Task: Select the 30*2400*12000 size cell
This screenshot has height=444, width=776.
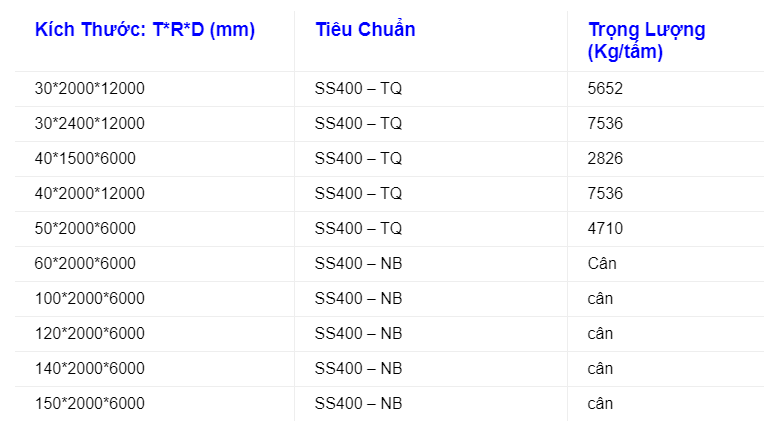Action: click(90, 124)
